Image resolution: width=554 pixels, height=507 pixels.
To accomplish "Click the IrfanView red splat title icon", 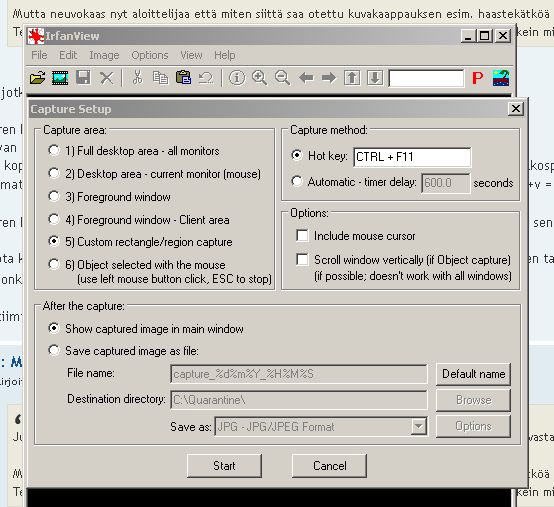I will [36, 36].
